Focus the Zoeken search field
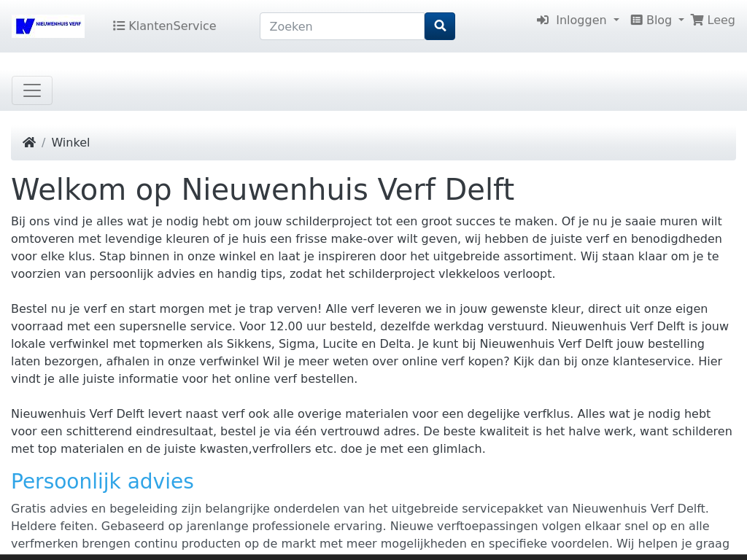Screen dimensions: 747x560 tap(341, 26)
